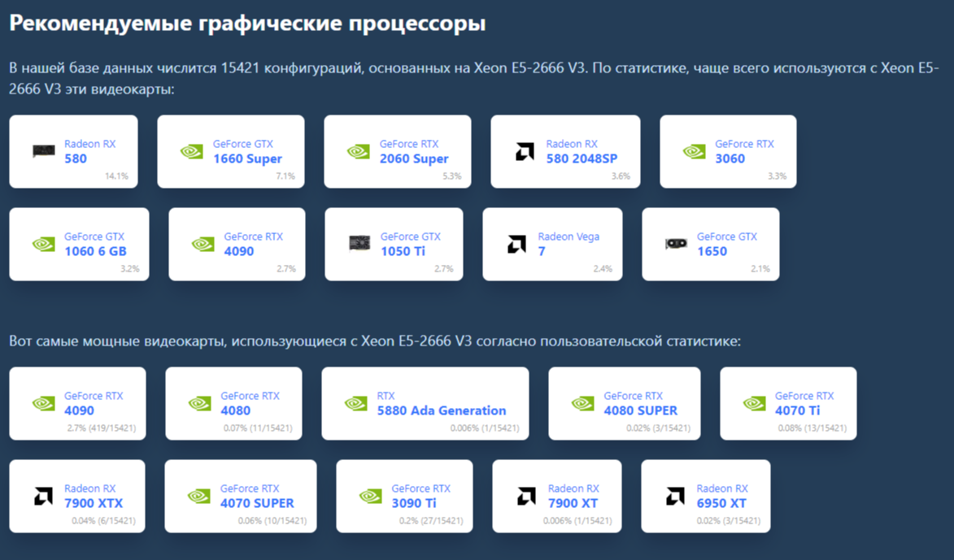Click the 0.02% (3/15421) text on RTX 4080 SUPER
954x560 pixels.
(x=658, y=428)
